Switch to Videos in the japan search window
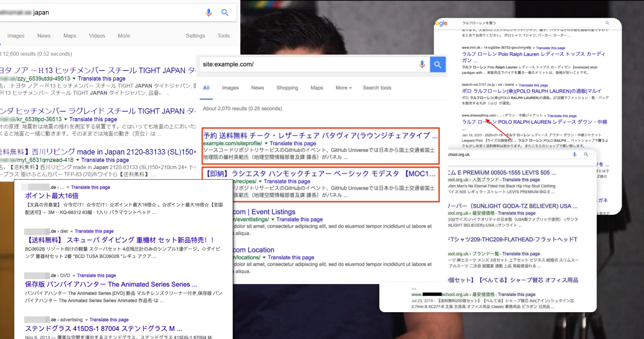Screen dimensions: 644x339 click(97, 36)
